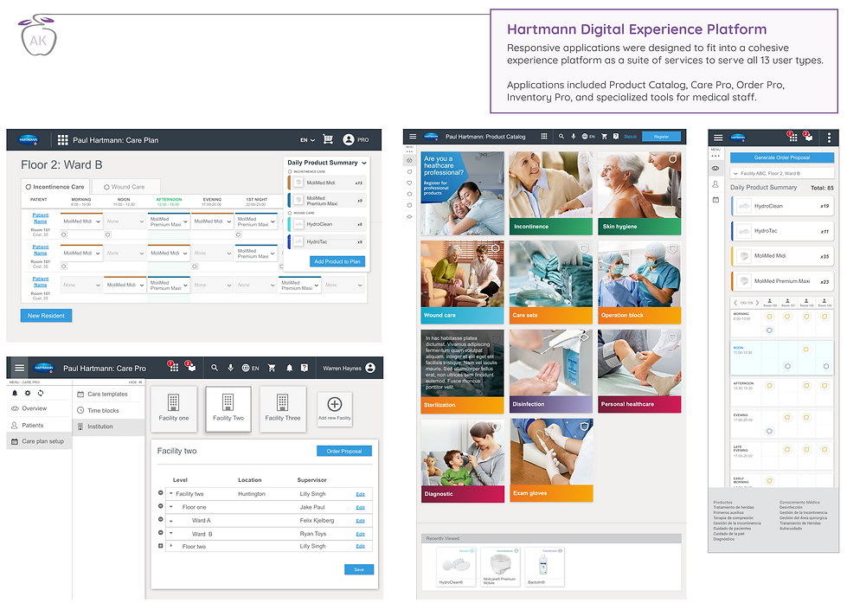Click the calendar icon in mobile view sidebar

[x=715, y=199]
